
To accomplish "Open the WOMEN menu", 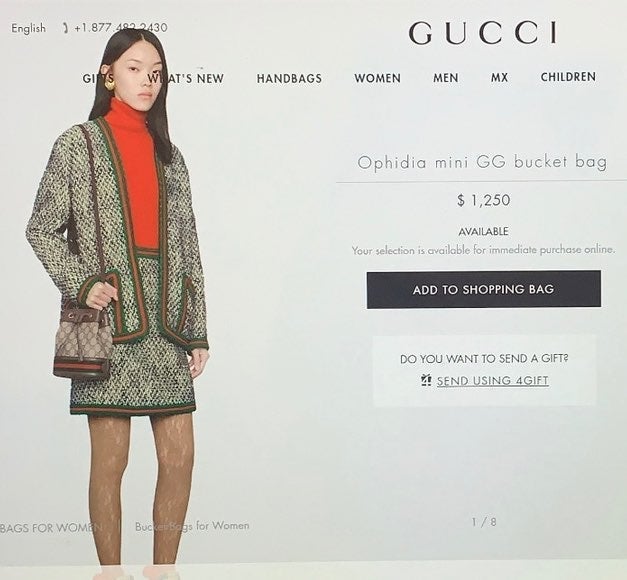I will [377, 78].
